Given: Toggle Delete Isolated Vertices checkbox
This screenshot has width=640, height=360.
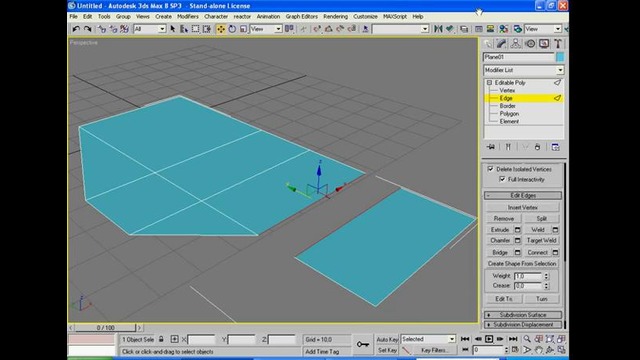Looking at the screenshot, I should click(x=491, y=169).
